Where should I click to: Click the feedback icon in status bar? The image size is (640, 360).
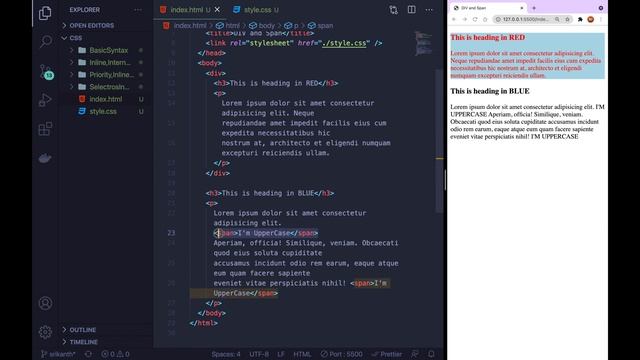[x=415, y=354]
